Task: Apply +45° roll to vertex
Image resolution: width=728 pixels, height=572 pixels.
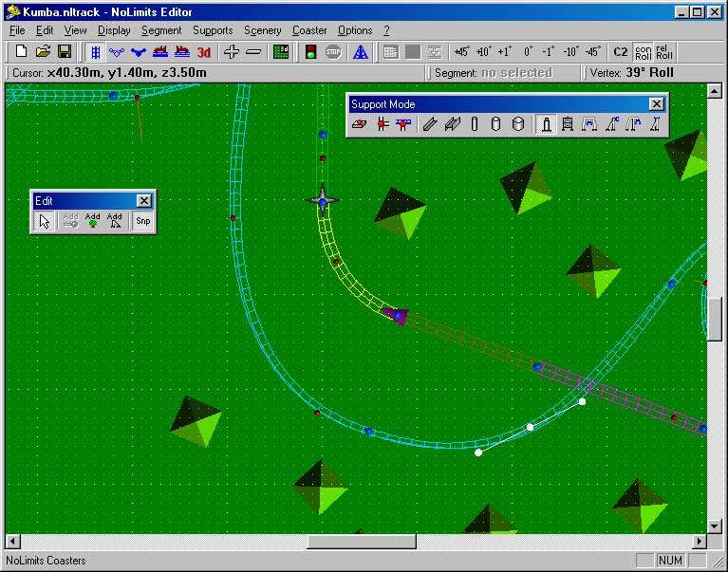Action: point(461,52)
